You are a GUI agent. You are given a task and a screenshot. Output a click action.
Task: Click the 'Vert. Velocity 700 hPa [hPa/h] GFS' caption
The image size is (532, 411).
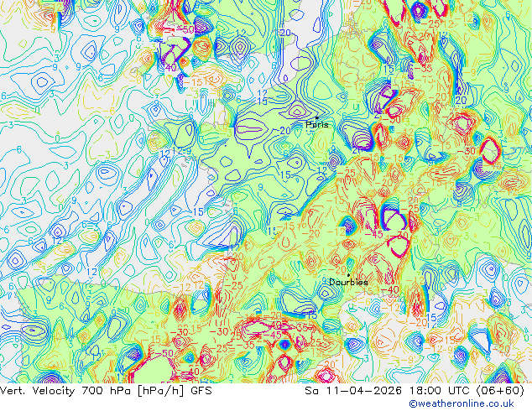106,391
